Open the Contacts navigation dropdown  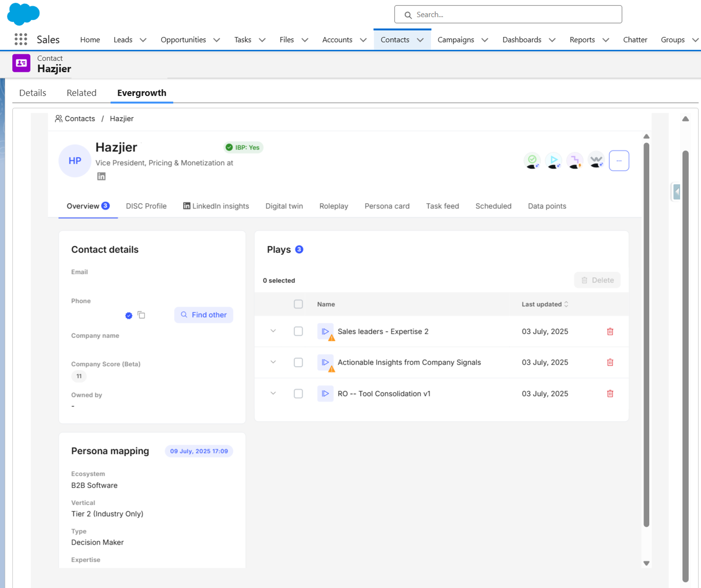tap(420, 40)
